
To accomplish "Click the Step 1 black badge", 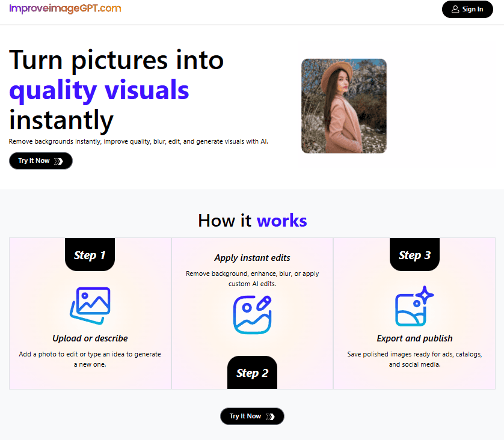I will pyautogui.click(x=90, y=255).
